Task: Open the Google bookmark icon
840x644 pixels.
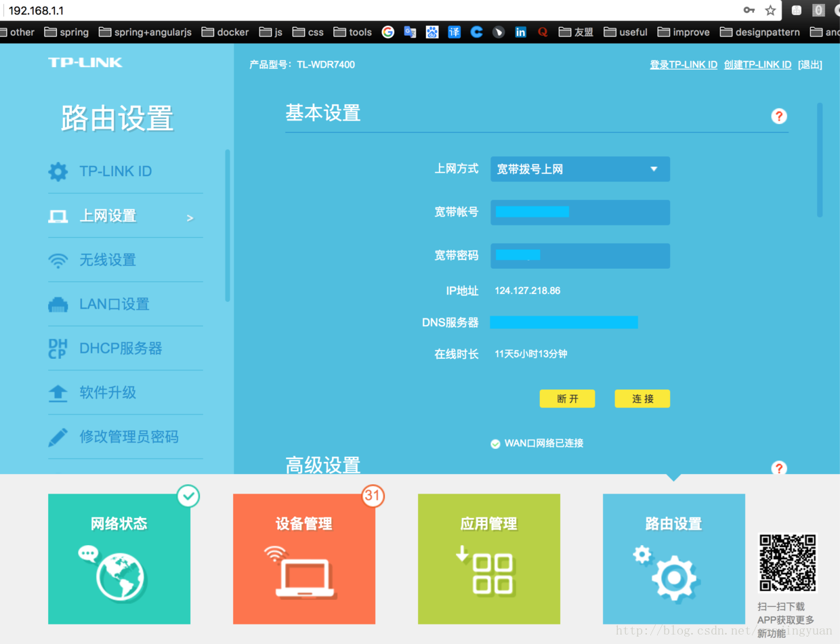Action: 387,32
